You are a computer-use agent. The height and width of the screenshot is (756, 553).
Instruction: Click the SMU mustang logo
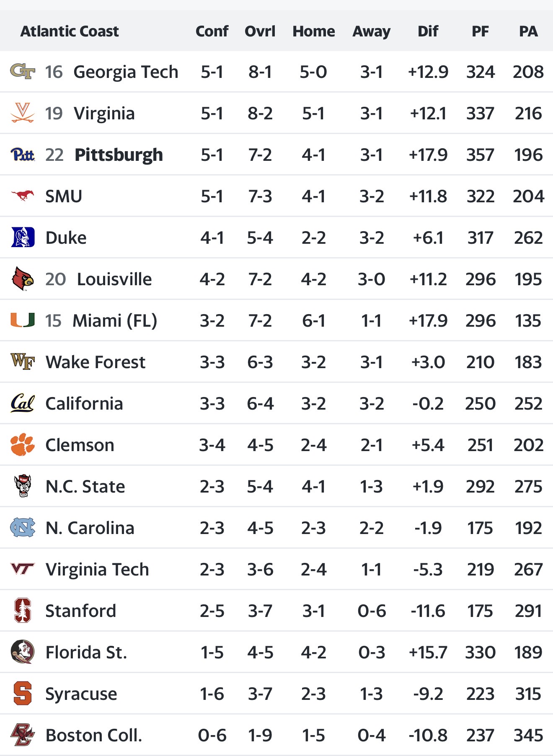tap(22, 196)
